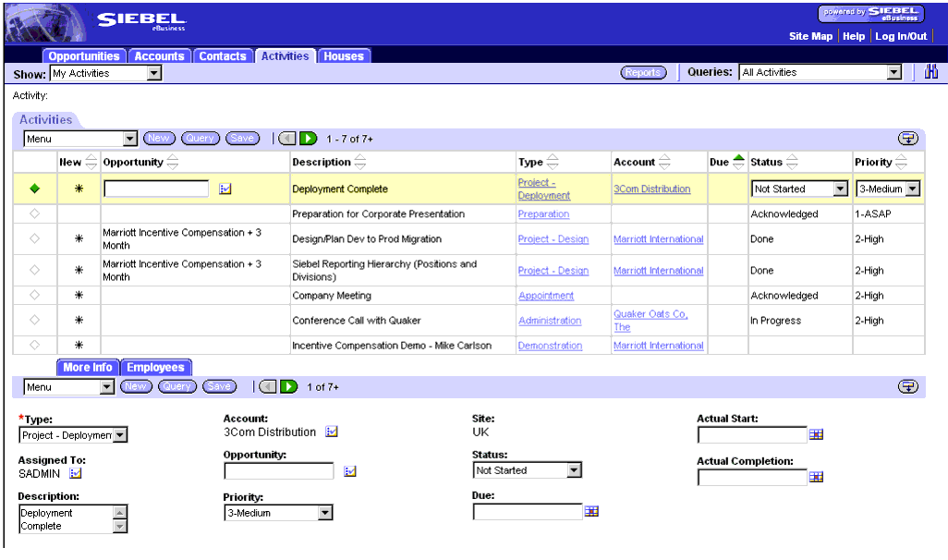The height and width of the screenshot is (560, 948).
Task: Click New in the Activities list toolbar
Action: [158, 139]
